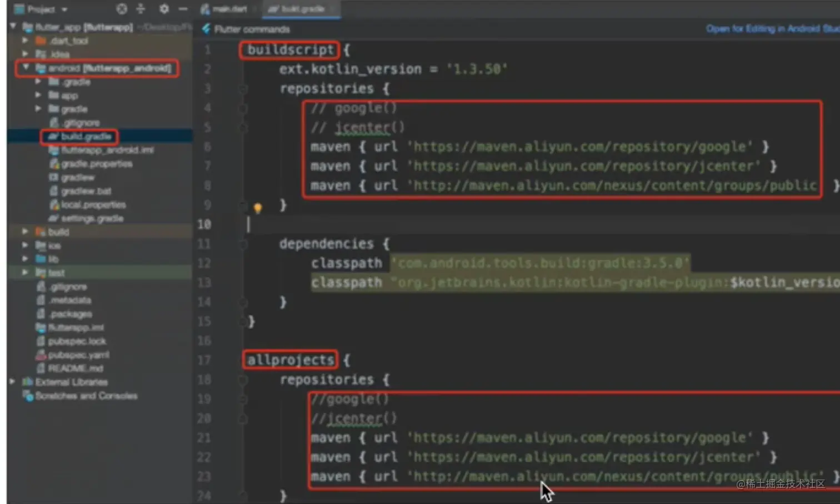Click the flutterapp_android.iml file icon
The image size is (840, 504).
[x=54, y=150]
